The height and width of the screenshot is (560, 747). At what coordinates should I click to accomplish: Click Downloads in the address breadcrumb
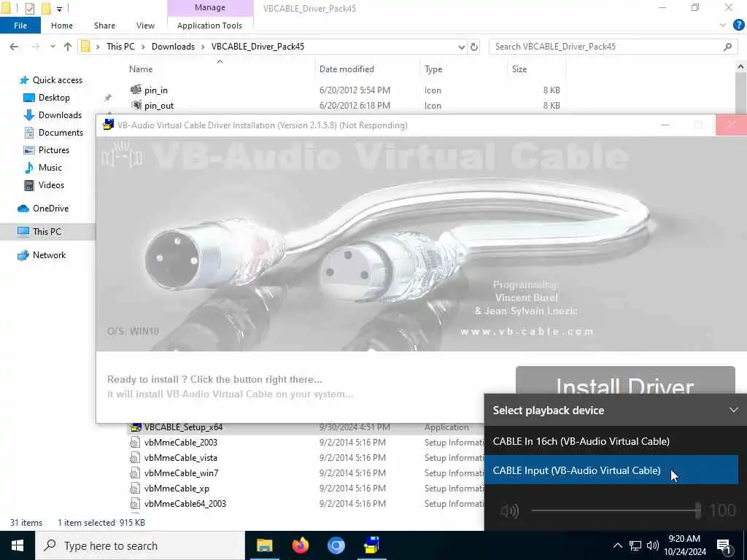click(173, 47)
